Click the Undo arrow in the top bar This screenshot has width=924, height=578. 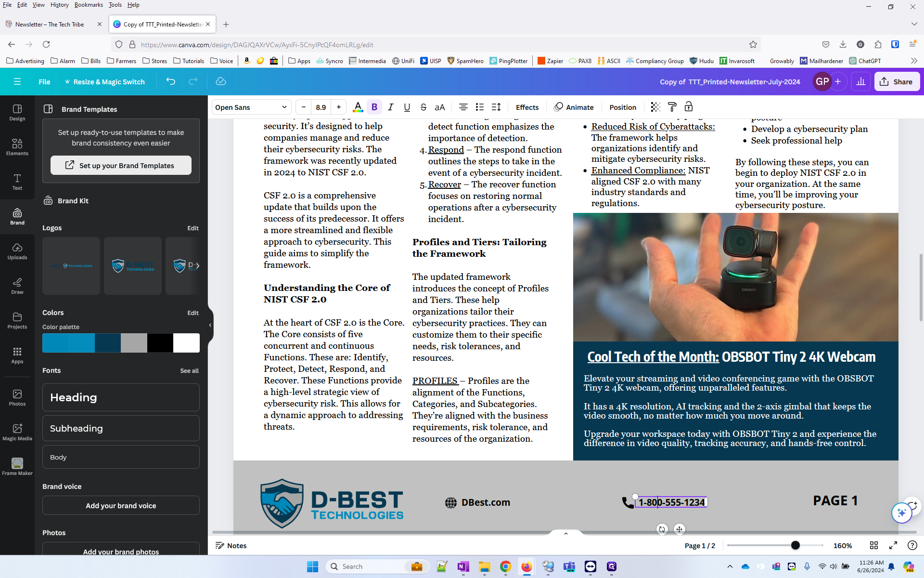[x=170, y=81]
